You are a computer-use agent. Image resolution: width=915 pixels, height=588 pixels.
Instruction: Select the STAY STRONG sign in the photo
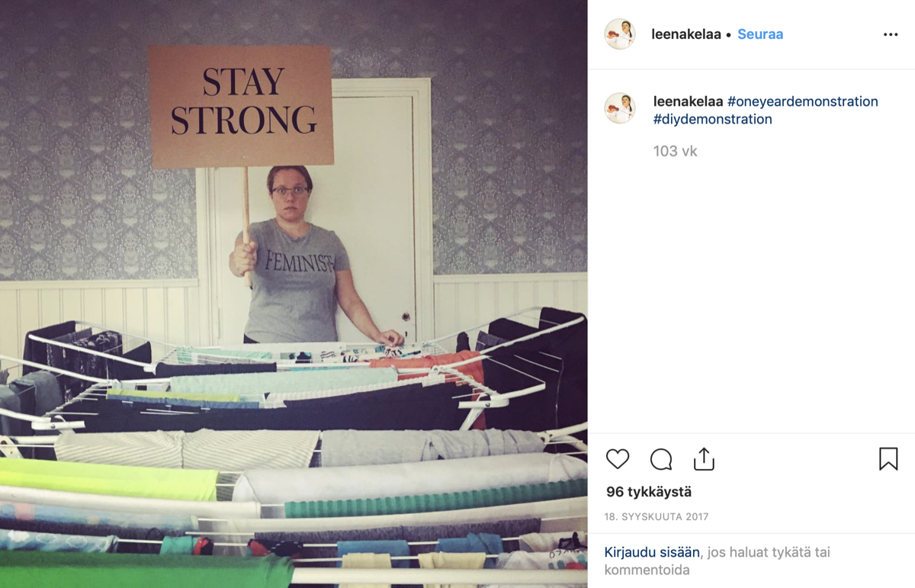[x=240, y=106]
